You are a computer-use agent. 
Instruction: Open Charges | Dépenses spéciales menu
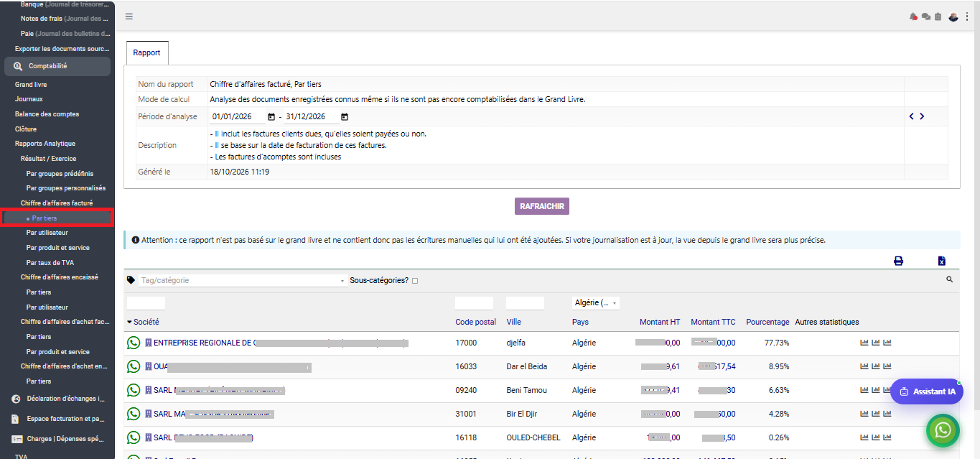(57, 439)
